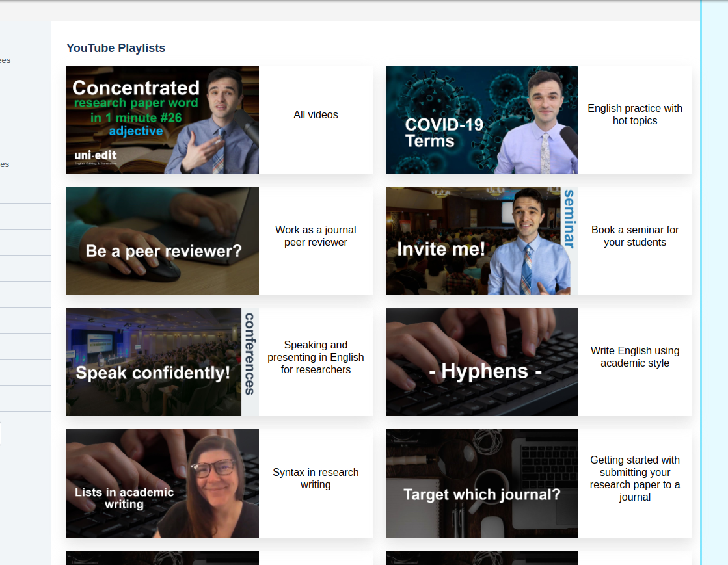The height and width of the screenshot is (565, 728).
Task: Open Write English using academic style playlist
Action: point(635,357)
